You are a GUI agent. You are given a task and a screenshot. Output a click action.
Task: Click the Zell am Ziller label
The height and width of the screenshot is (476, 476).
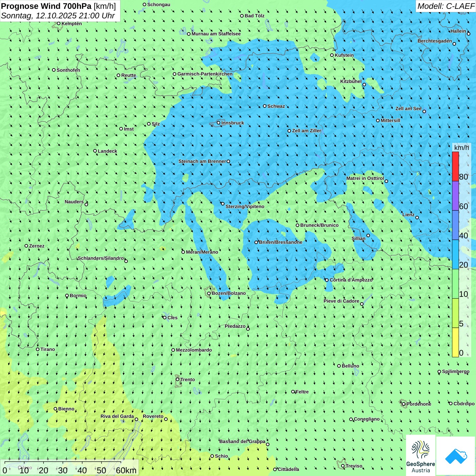307,131
